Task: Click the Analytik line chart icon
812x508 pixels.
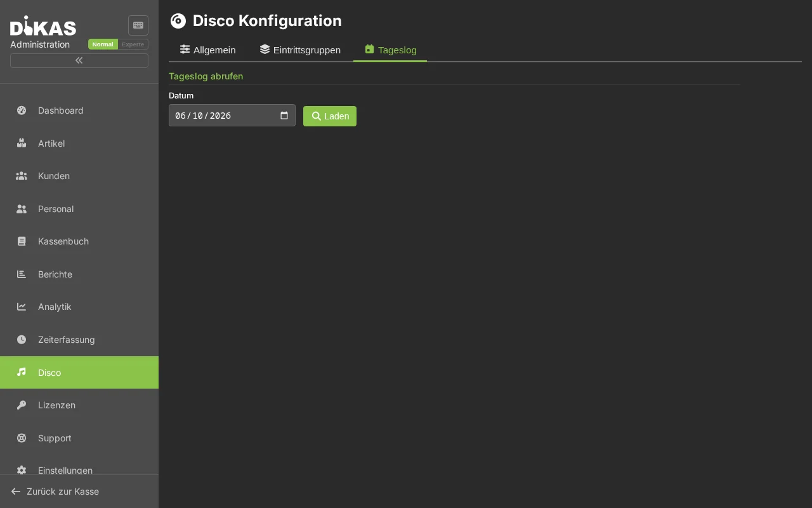Action: coord(22,307)
